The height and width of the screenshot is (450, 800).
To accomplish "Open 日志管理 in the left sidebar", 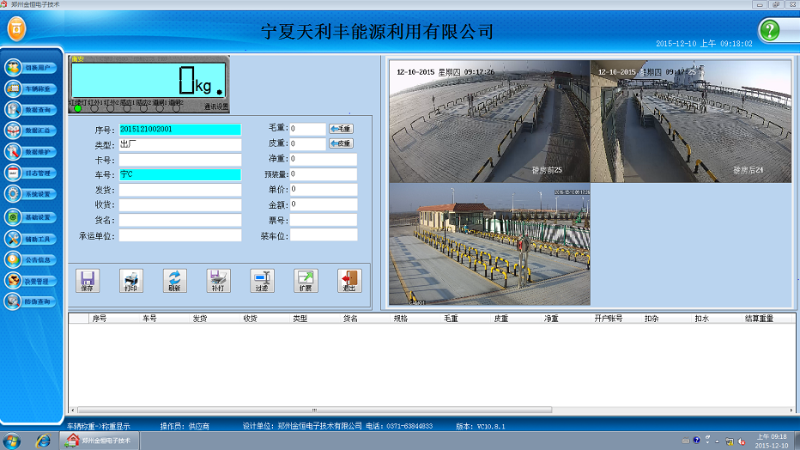I will click(x=32, y=173).
